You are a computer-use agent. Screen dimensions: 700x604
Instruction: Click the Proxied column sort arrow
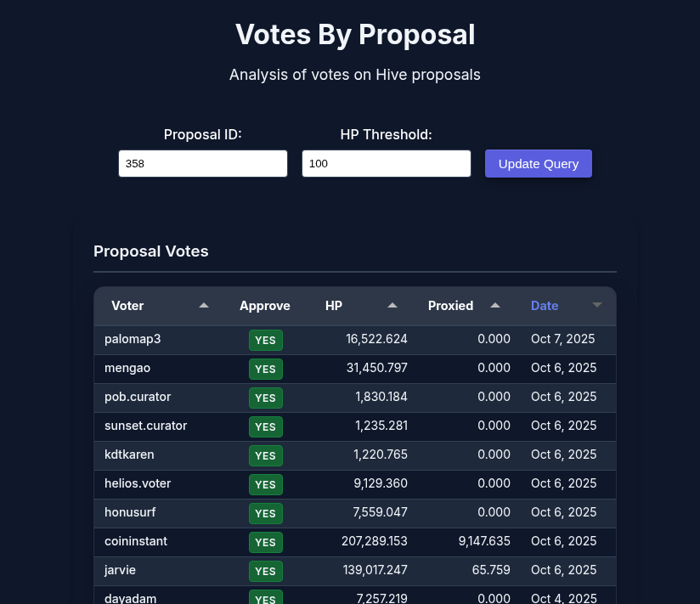pyautogui.click(x=495, y=306)
